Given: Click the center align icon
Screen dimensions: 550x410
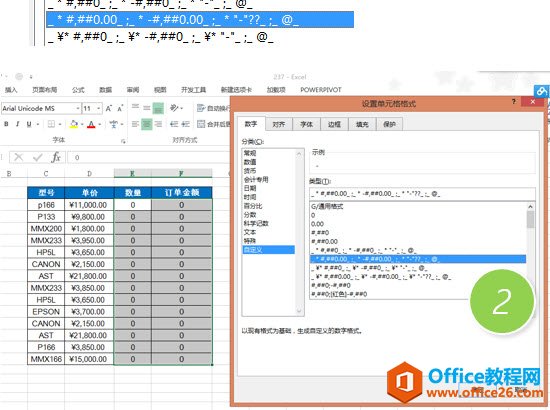Looking at the screenshot, I should click(x=147, y=124).
